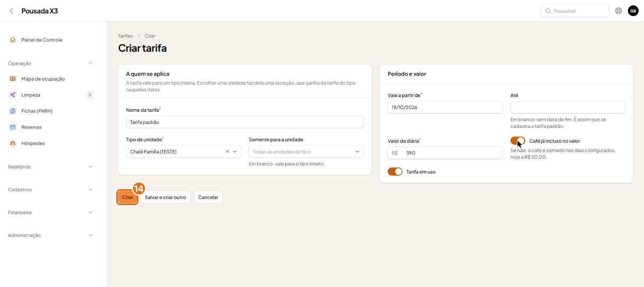Click the Hóspedes people icon
The image size is (644, 287).
(13, 143)
